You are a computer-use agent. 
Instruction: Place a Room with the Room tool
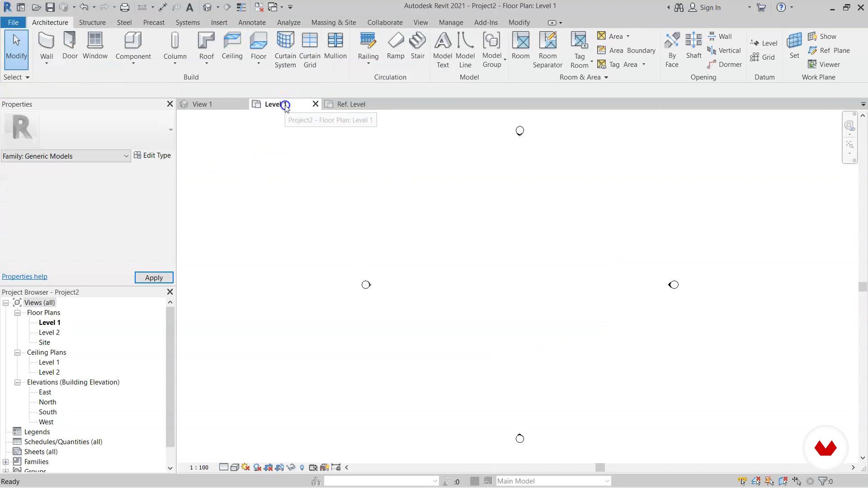tap(521, 47)
